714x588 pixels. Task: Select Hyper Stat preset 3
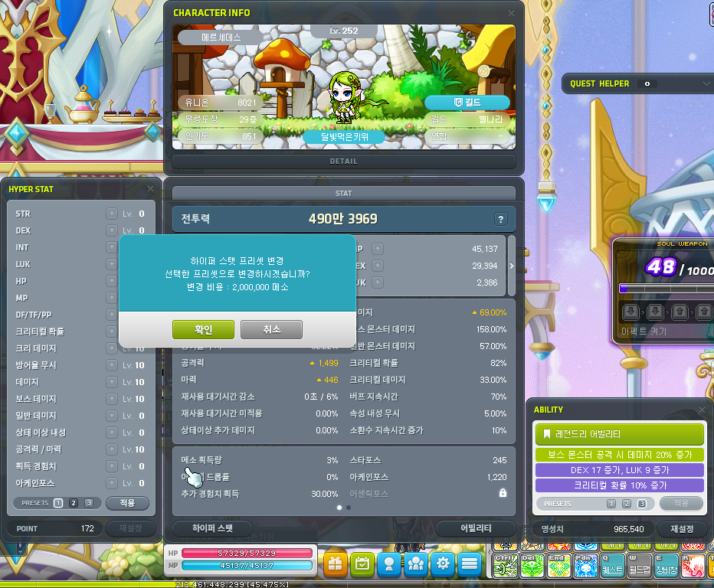pos(89,503)
